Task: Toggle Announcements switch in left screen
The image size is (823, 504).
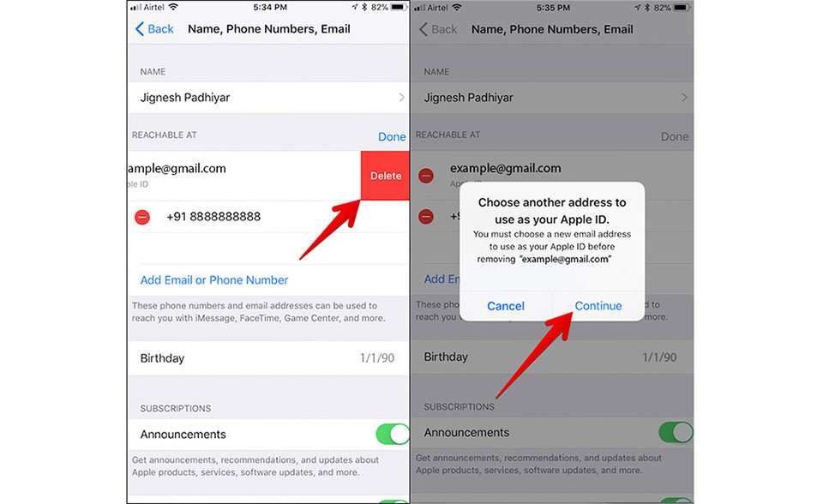Action: tap(393, 435)
